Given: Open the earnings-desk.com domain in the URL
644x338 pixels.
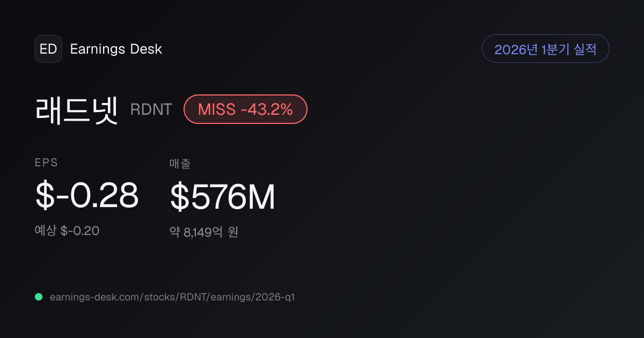Looking at the screenshot, I should pos(91,297).
